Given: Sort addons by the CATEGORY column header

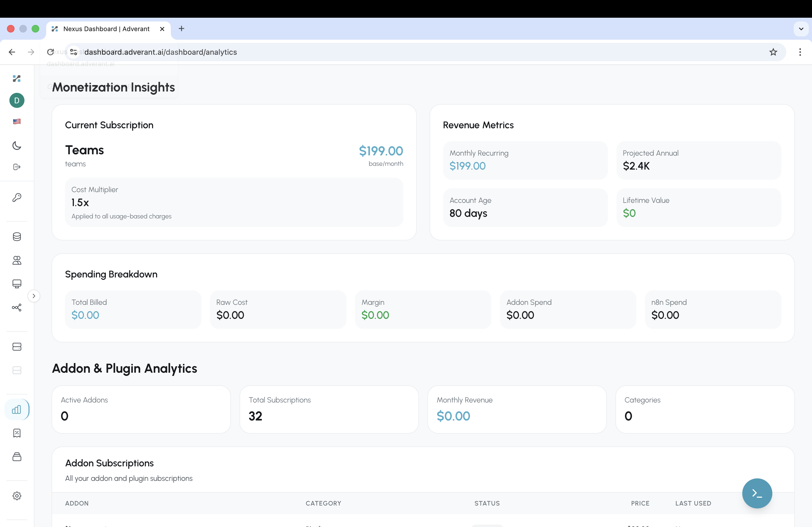Looking at the screenshot, I should 324,503.
